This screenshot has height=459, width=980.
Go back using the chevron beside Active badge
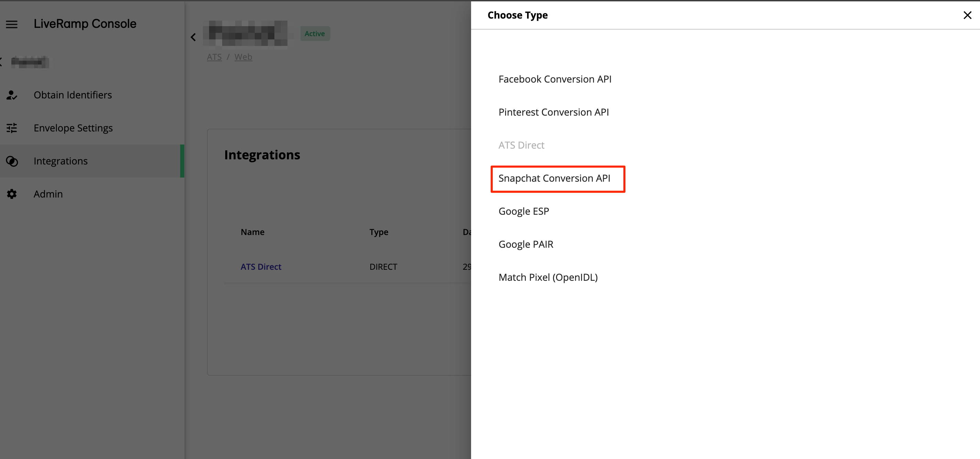pyautogui.click(x=193, y=37)
